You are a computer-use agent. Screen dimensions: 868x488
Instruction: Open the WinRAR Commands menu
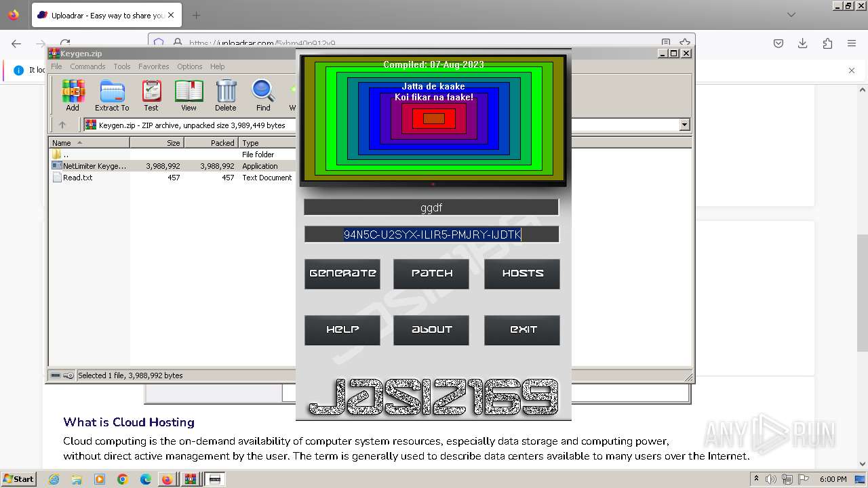coord(87,66)
